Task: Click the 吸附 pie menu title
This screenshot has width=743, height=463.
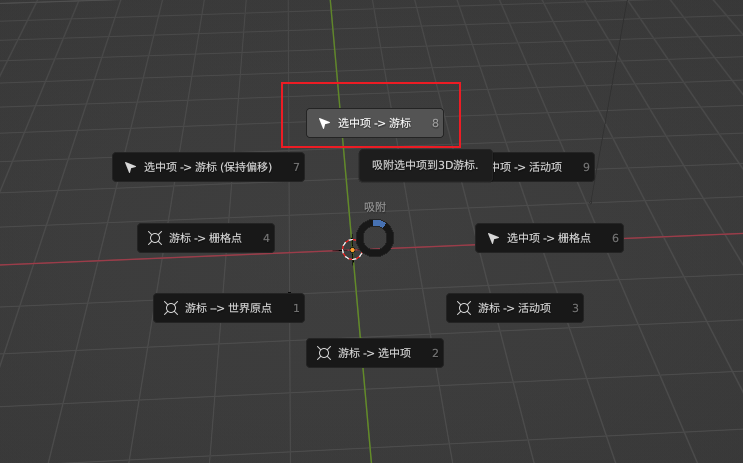Action: pyautogui.click(x=375, y=207)
